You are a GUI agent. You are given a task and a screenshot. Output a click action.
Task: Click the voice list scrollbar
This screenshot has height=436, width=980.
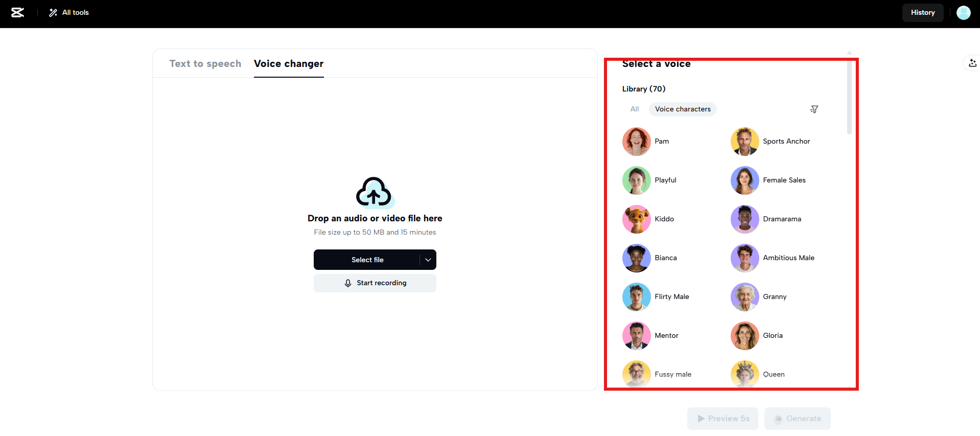pyautogui.click(x=849, y=97)
